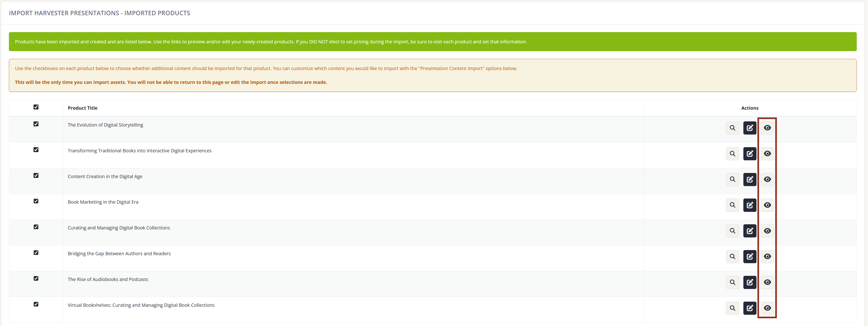This screenshot has height=326, width=868.
Task: Disable the checkbox for Bridging the Gap Between Authors and Readers
Action: tap(36, 252)
